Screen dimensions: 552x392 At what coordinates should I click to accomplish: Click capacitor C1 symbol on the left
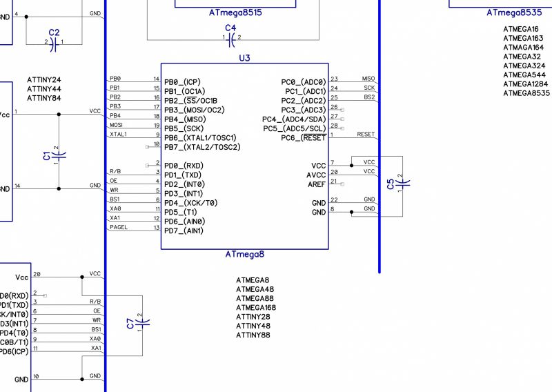pyautogui.click(x=59, y=155)
